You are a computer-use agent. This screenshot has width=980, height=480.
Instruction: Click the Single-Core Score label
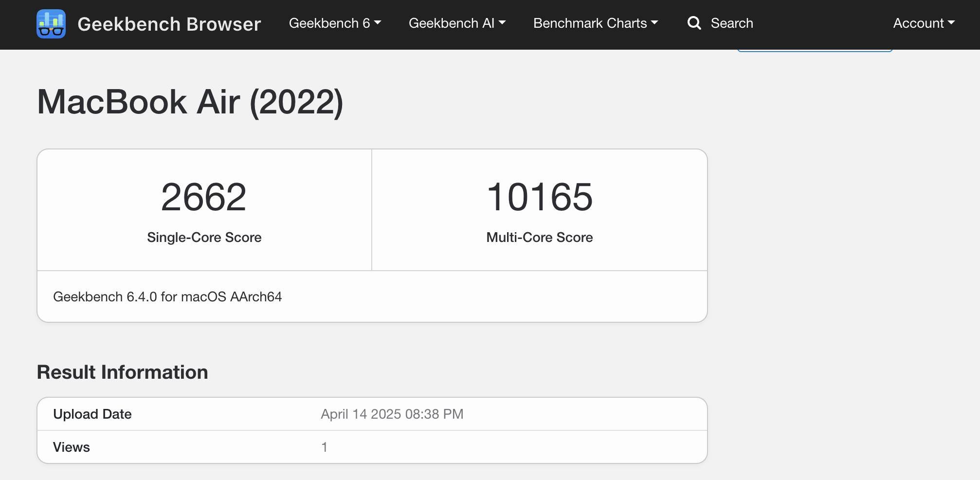[204, 238]
